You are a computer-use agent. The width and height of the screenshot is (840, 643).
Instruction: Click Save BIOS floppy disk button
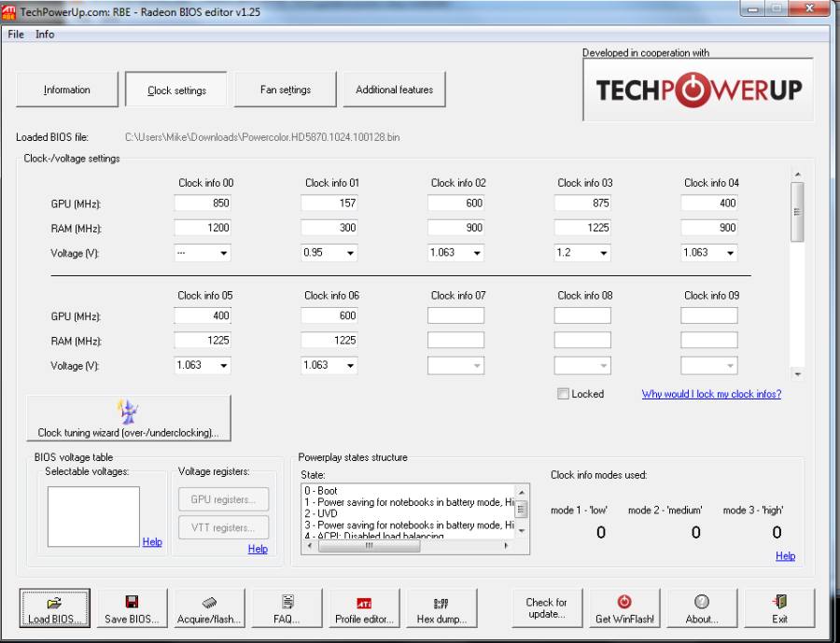tap(132, 608)
